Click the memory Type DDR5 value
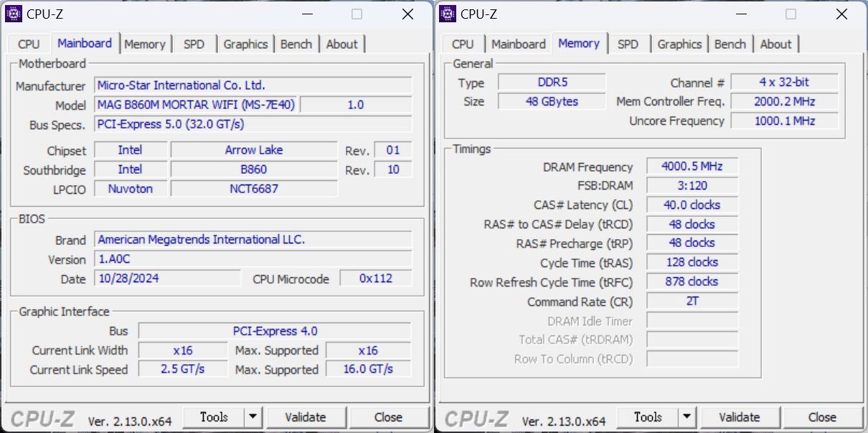 tap(552, 83)
